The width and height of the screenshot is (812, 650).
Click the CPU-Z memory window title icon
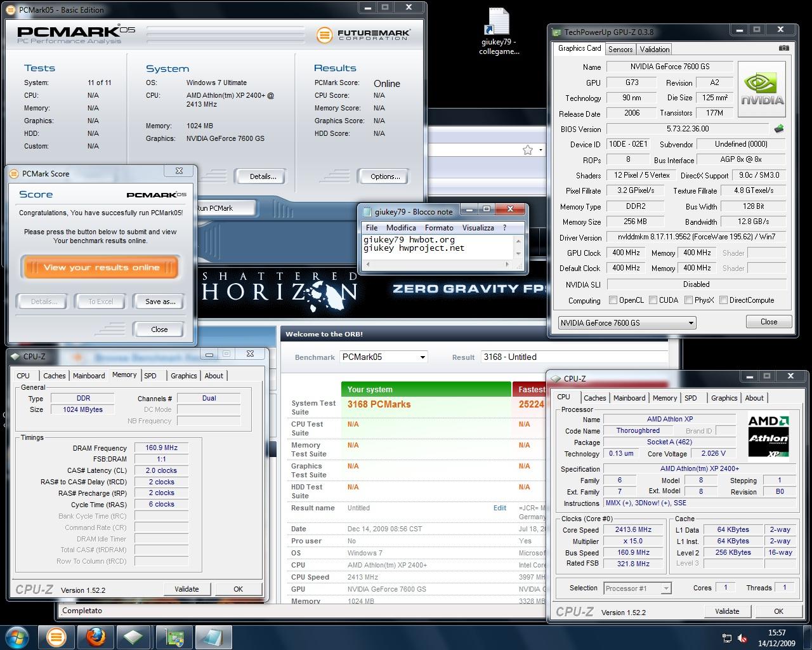[x=15, y=356]
